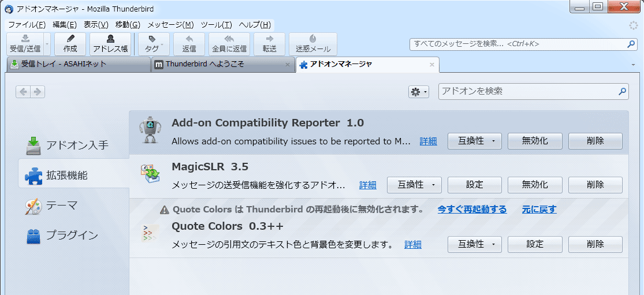Close the アドオンマネージャ tab
The height and width of the screenshot is (295, 644).
pos(431,65)
